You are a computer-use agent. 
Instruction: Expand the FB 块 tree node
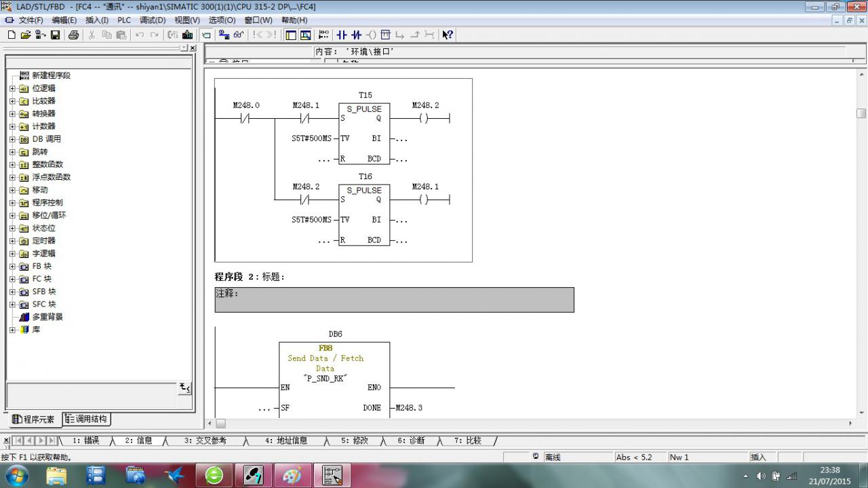[x=12, y=266]
